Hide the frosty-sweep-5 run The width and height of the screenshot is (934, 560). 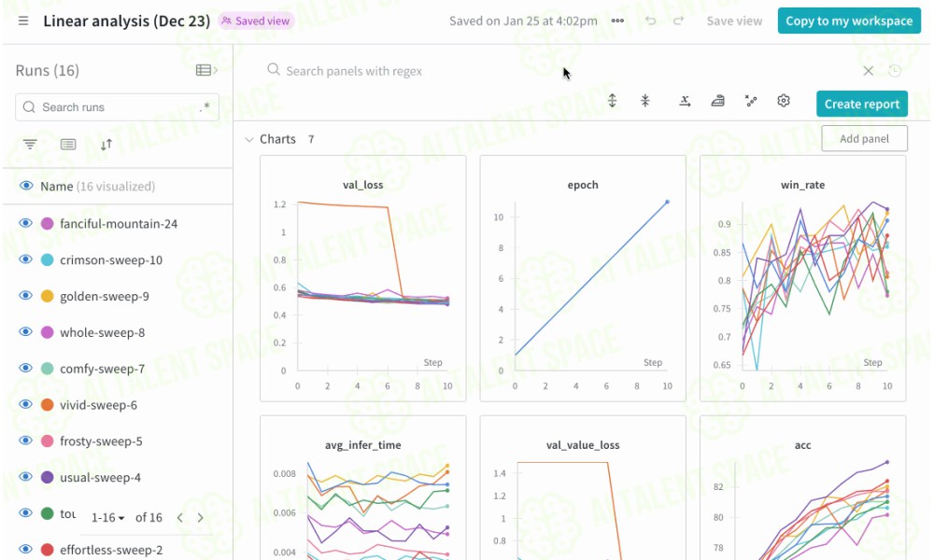25,441
